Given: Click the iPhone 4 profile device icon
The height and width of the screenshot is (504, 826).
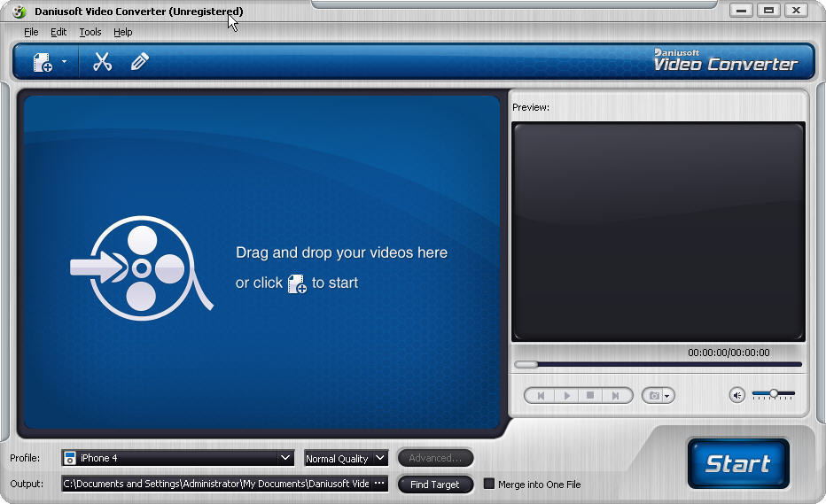Looking at the screenshot, I should click(x=69, y=458).
